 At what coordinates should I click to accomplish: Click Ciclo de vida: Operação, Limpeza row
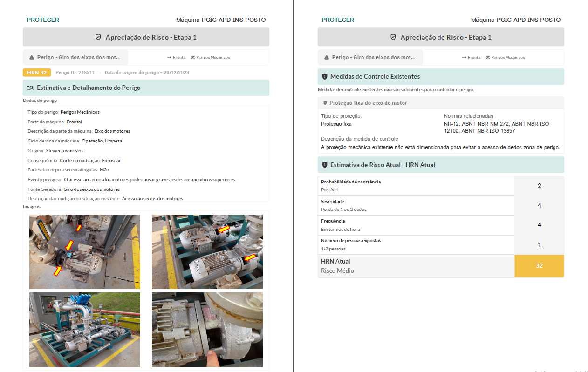pyautogui.click(x=75, y=141)
